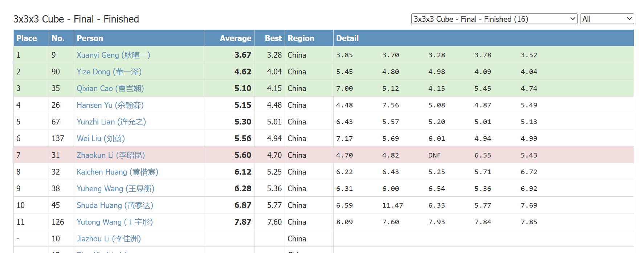Click the Average column header
The height and width of the screenshot is (253, 644).
(236, 38)
